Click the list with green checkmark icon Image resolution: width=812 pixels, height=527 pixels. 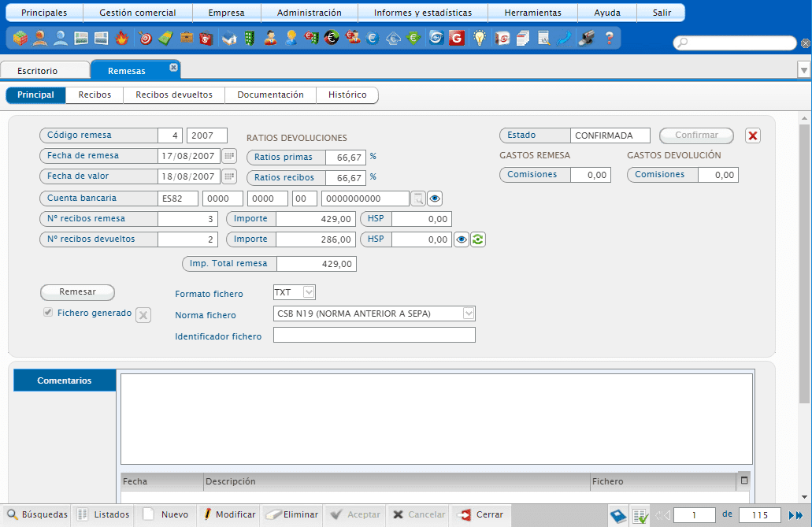click(x=640, y=516)
